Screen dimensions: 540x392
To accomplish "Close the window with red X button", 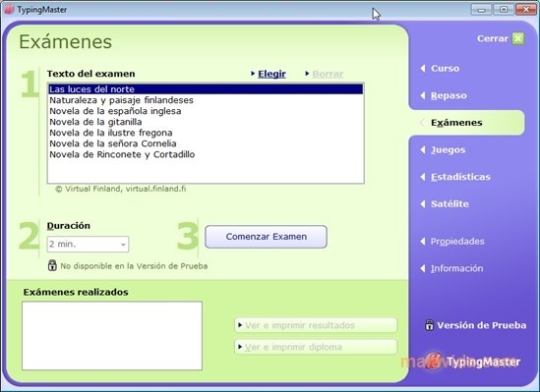I will (525, 9).
